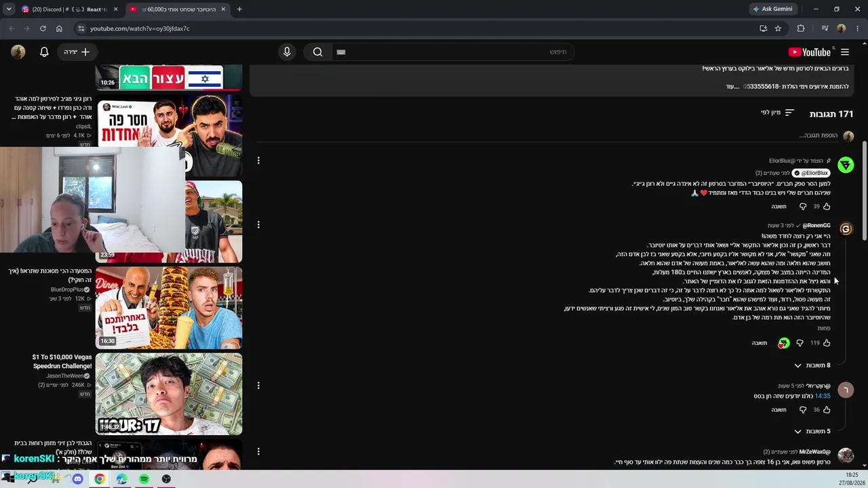This screenshot has width=868, height=488.
Task: Open YouTube notifications bell
Action: tap(44, 52)
